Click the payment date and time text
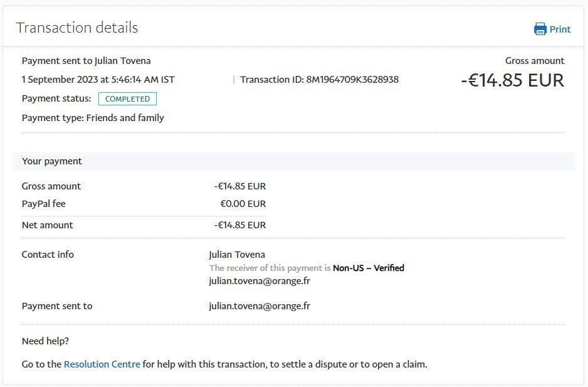The image size is (588, 387). [98, 80]
